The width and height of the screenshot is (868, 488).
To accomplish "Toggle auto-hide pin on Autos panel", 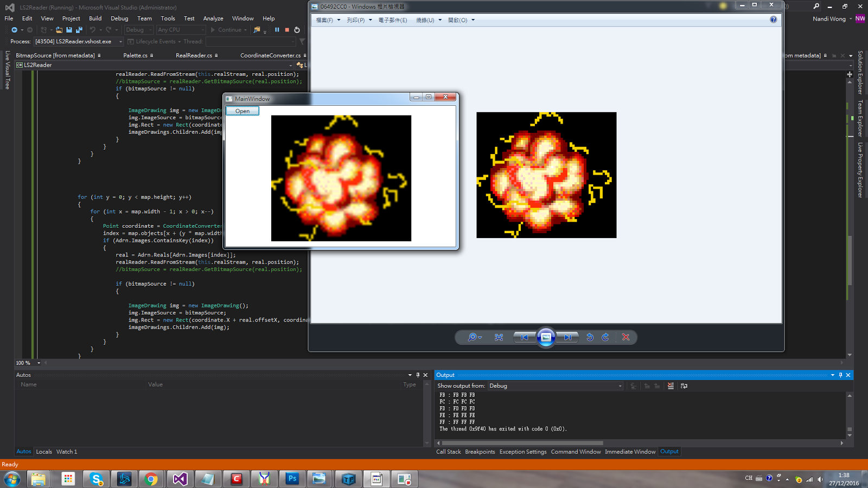I will click(x=418, y=375).
